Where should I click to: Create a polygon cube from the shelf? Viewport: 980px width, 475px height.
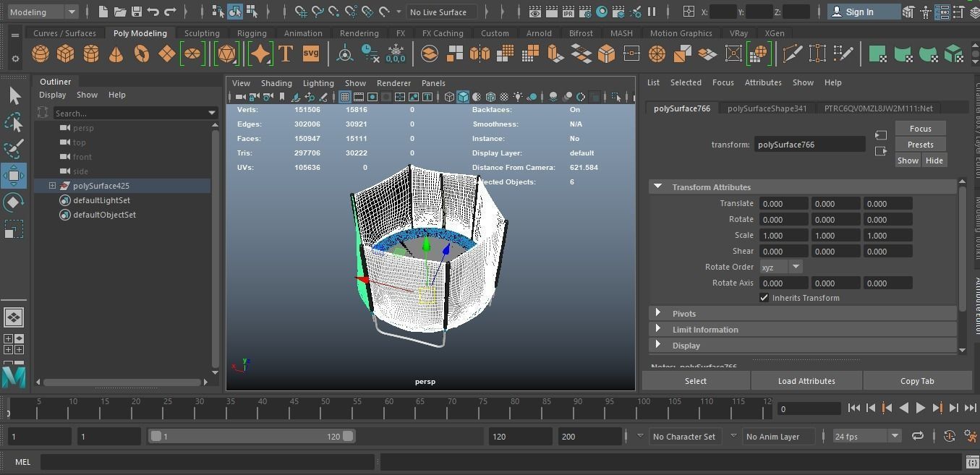coord(66,54)
